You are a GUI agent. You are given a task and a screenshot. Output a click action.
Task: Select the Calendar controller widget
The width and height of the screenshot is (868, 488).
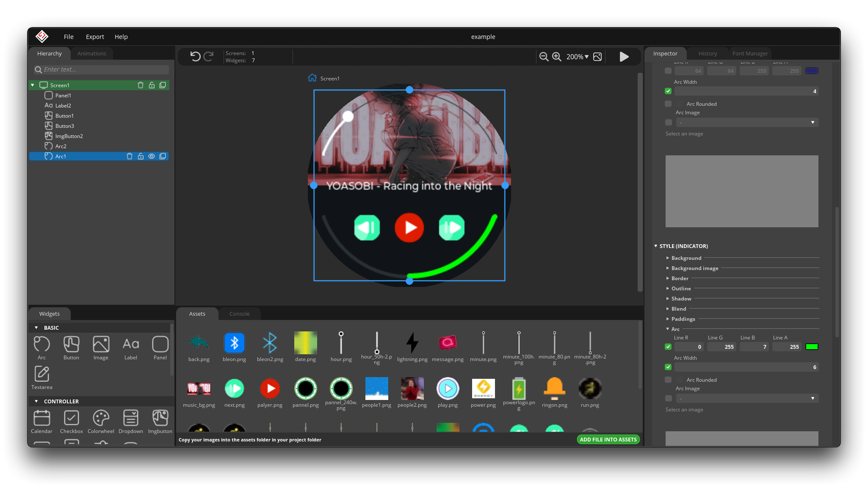41,422
